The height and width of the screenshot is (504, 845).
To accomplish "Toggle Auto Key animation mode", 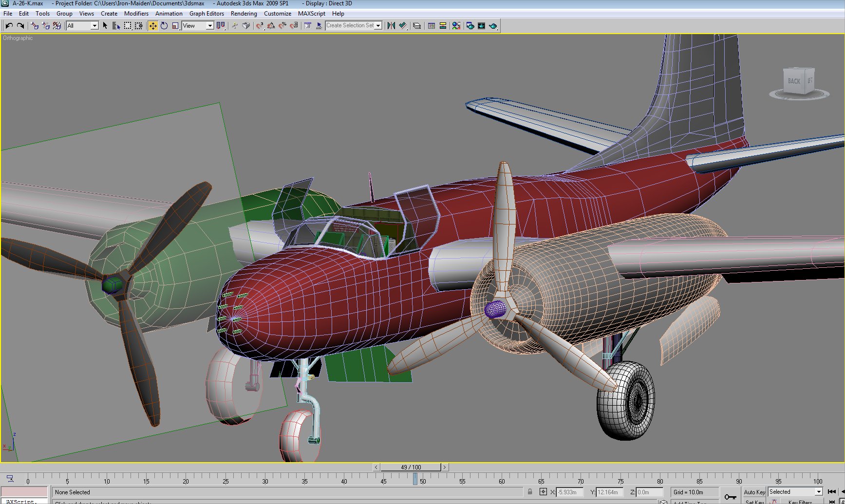I will pos(754,492).
